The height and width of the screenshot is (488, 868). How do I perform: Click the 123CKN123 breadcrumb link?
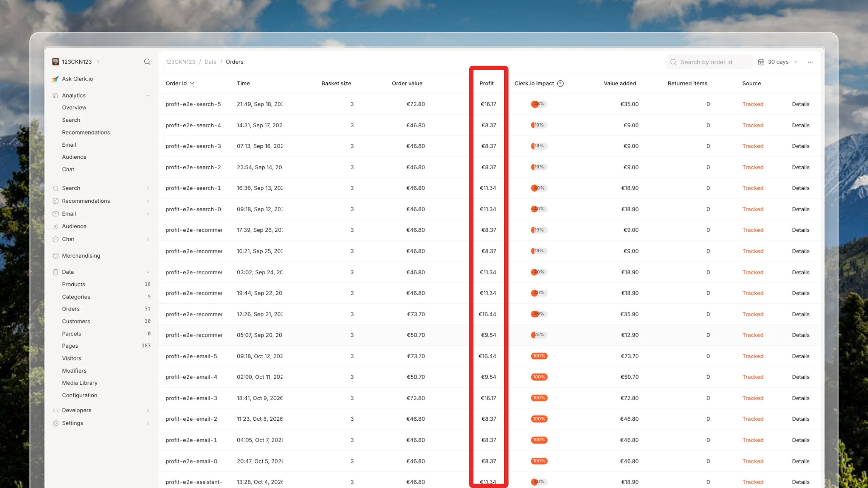[180, 62]
